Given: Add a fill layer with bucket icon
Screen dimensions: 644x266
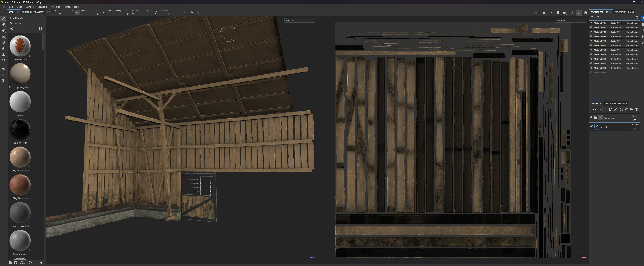Looking at the screenshot, I should pyautogui.click(x=621, y=109).
